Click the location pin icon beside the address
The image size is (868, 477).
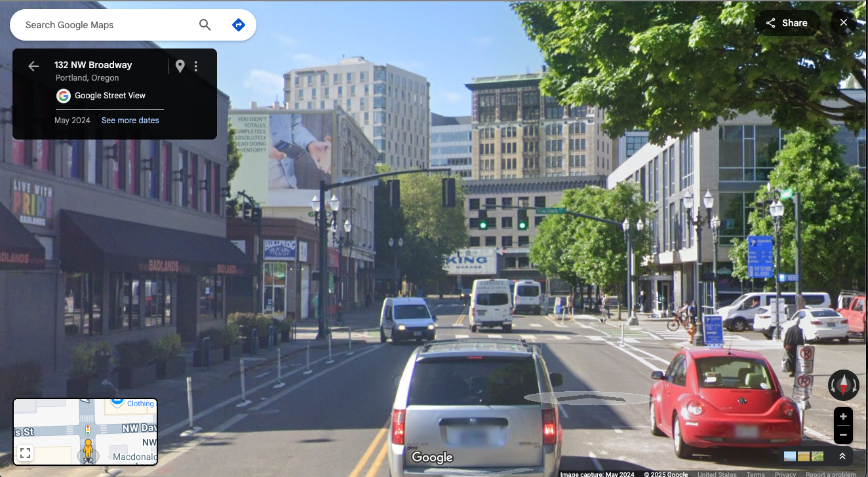click(180, 66)
